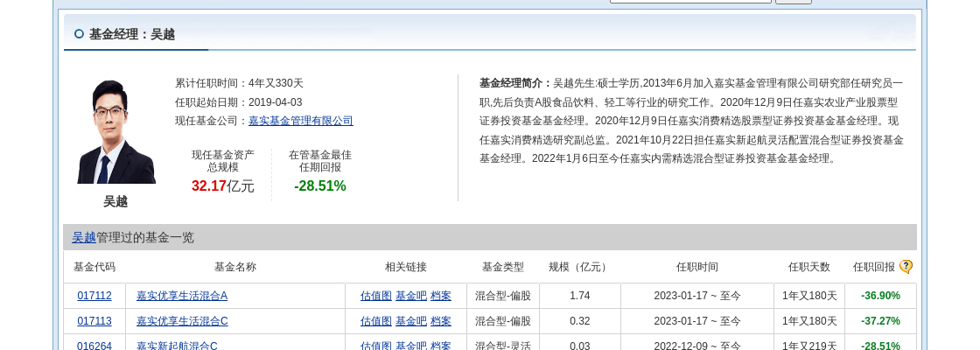Image resolution: width=980 pixels, height=350 pixels.
Task: Go to 基金吧 for fund 017112
Action: pyautogui.click(x=411, y=296)
